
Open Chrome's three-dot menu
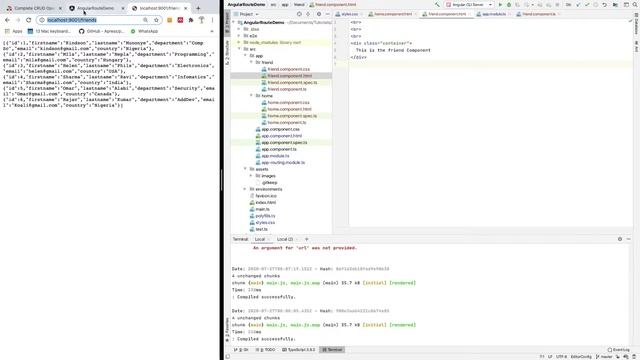[x=212, y=20]
